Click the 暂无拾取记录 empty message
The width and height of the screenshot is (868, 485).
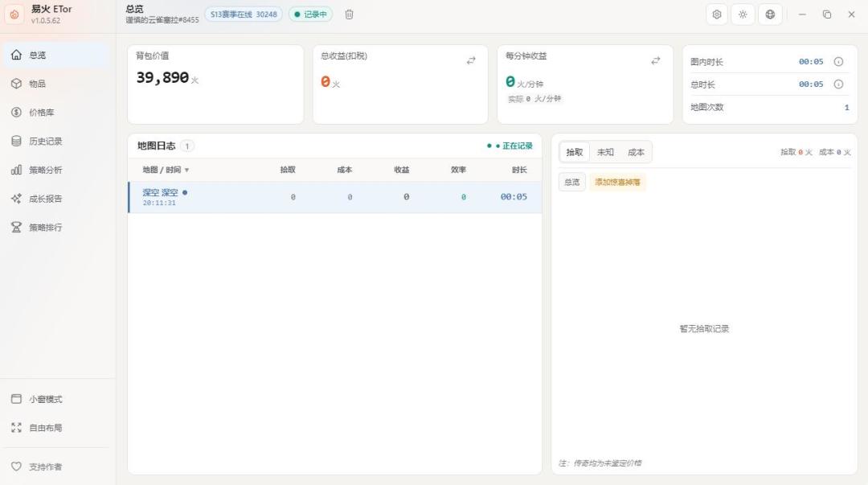pyautogui.click(x=704, y=329)
